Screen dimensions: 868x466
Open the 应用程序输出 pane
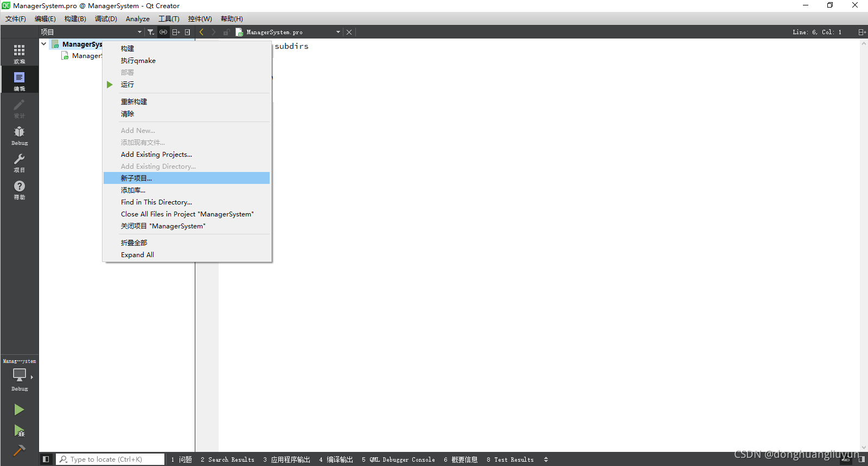pyautogui.click(x=287, y=459)
